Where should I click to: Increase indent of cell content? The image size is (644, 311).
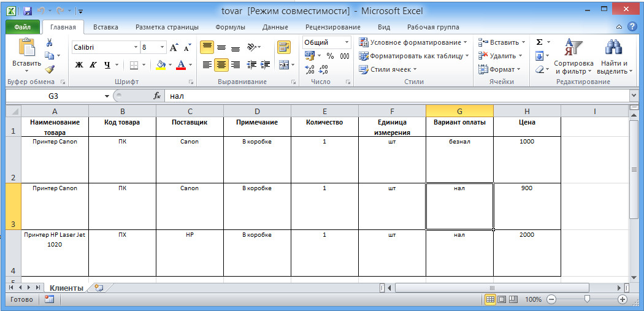(266, 64)
